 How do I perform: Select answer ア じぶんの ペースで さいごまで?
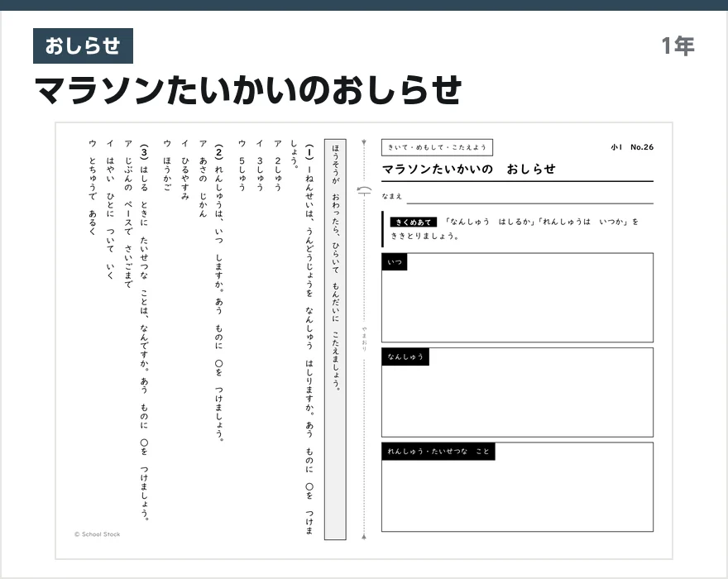pos(128,213)
